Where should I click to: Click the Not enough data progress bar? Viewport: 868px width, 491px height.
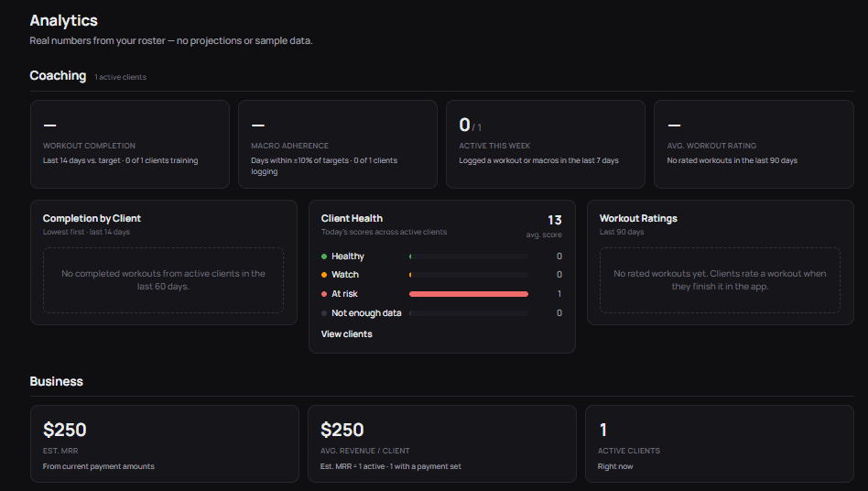pyautogui.click(x=468, y=313)
